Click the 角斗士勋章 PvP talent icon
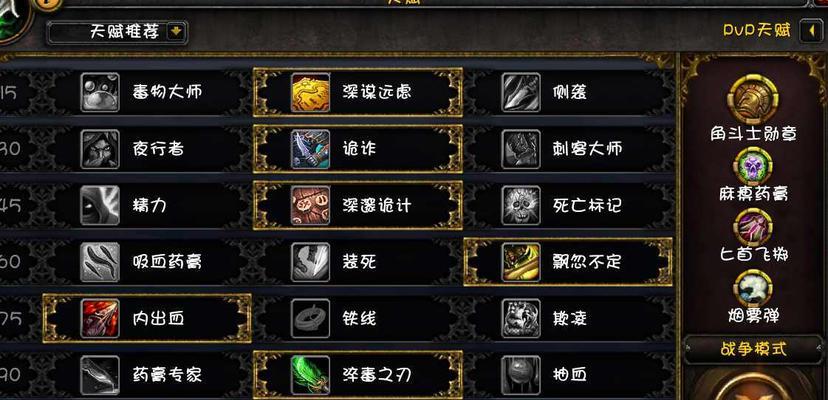 [x=752, y=100]
